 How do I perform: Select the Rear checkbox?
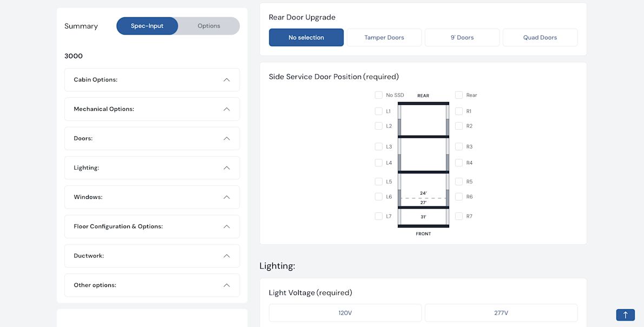tap(459, 95)
